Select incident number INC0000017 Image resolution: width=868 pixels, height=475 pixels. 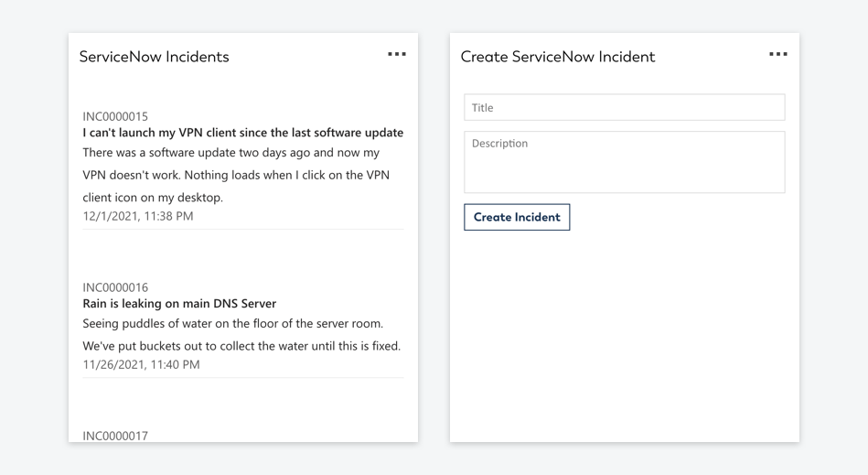[115, 436]
